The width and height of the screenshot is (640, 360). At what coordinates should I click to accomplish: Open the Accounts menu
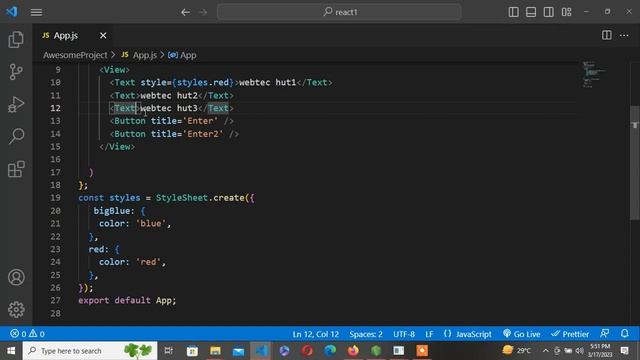click(16, 278)
